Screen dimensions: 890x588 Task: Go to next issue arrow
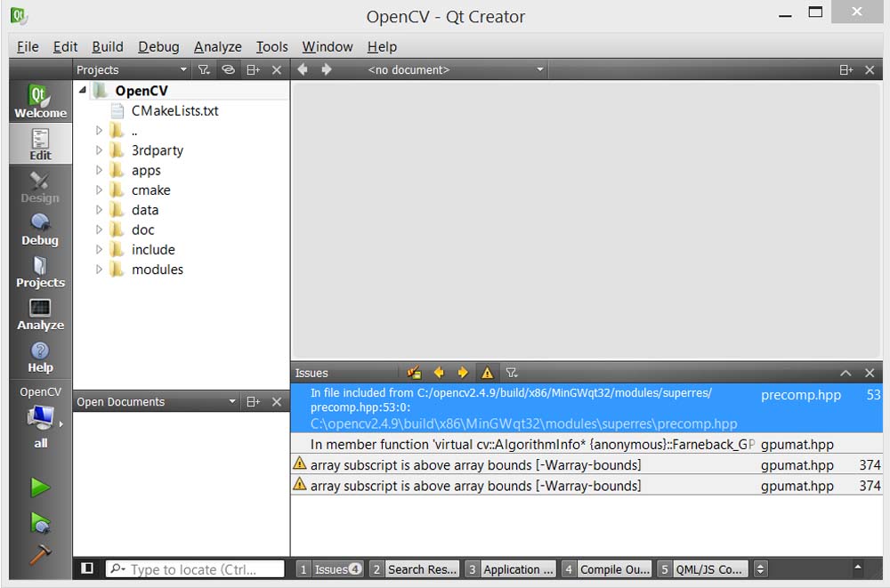click(x=462, y=373)
